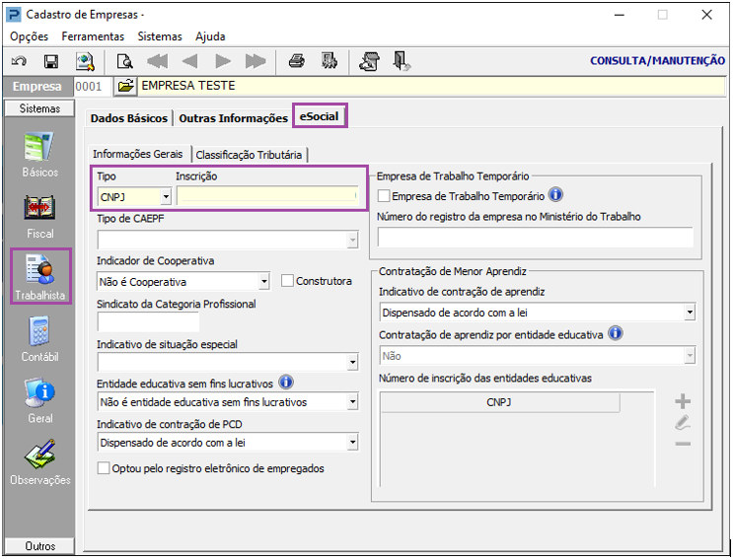
Task: Expand the Indicativo de contração de PCD dropdown
Action: coord(353,443)
